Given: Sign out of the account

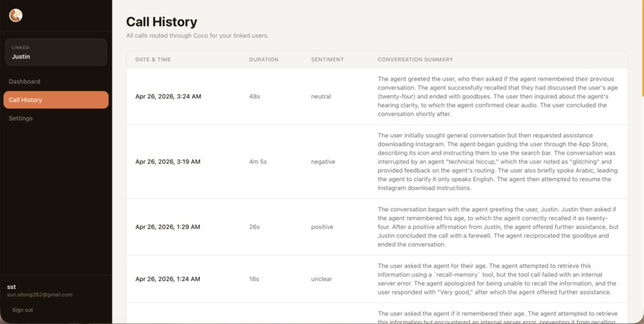Looking at the screenshot, I should pos(22,310).
